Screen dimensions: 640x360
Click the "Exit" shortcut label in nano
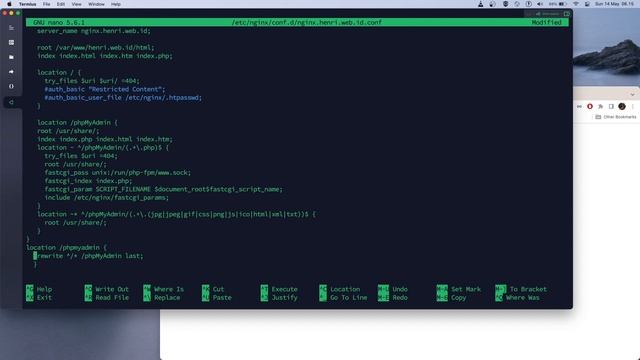coord(44,298)
